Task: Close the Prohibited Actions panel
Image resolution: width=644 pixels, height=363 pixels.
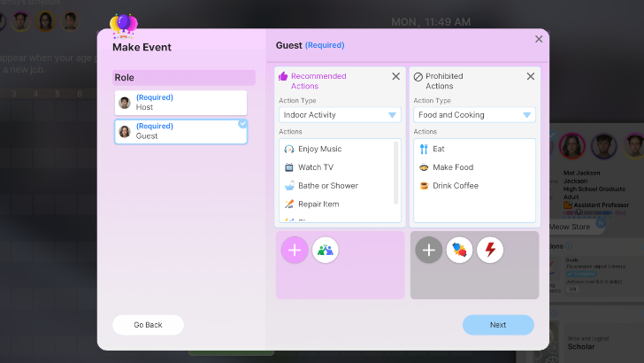Action: pos(530,77)
